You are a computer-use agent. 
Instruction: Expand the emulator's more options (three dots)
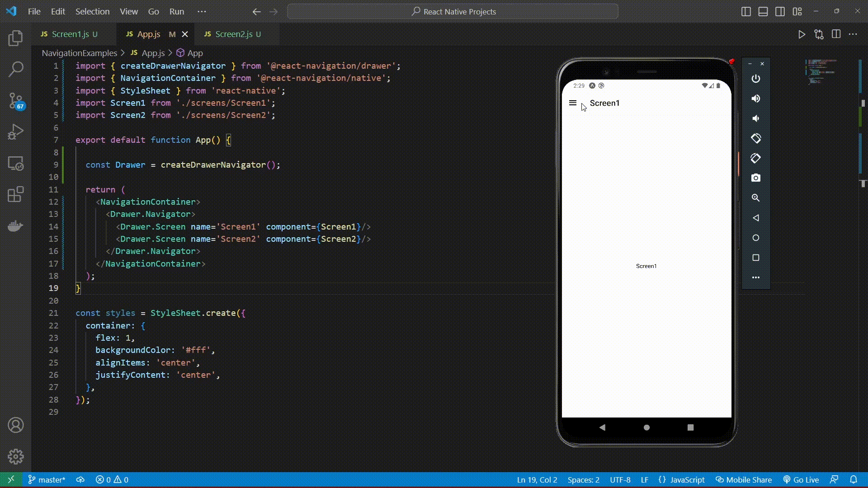pos(756,277)
